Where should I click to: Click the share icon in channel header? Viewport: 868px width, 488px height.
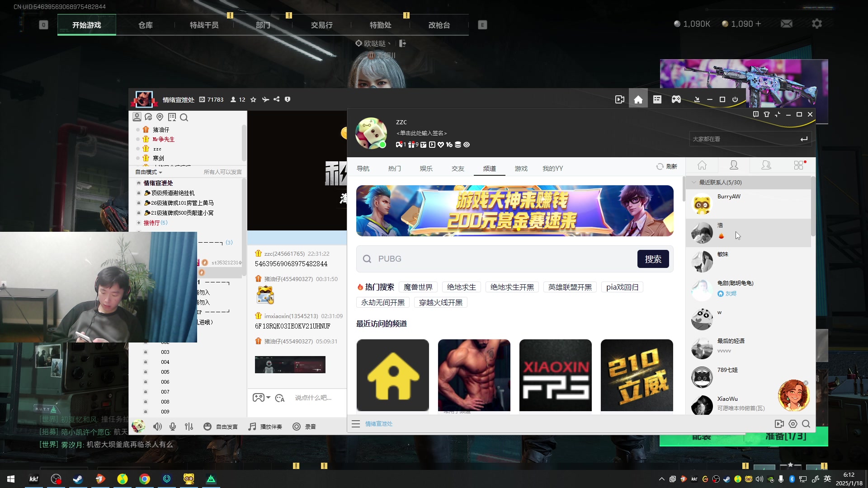click(x=276, y=99)
